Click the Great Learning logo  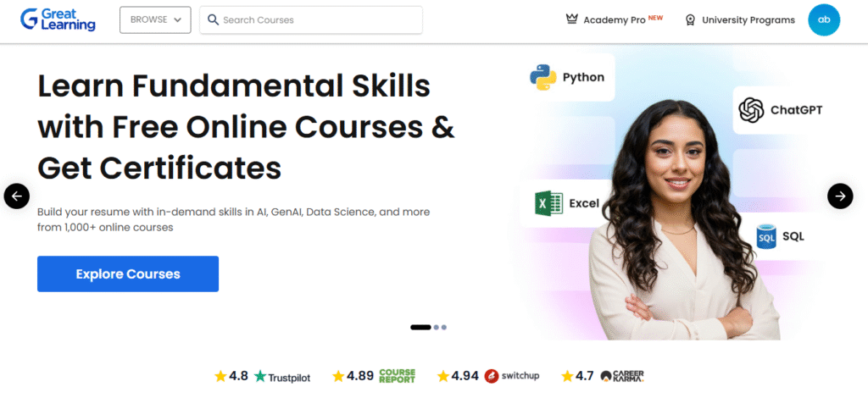(58, 19)
